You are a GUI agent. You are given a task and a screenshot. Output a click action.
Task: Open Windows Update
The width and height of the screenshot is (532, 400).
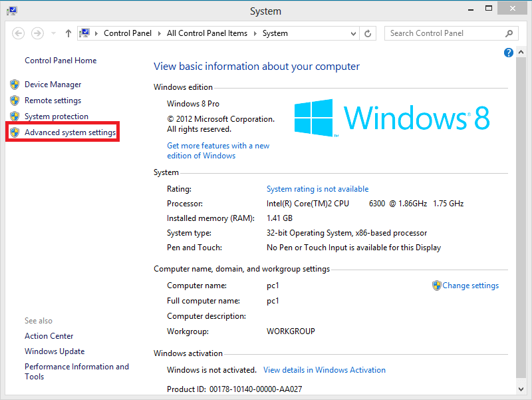coord(55,351)
